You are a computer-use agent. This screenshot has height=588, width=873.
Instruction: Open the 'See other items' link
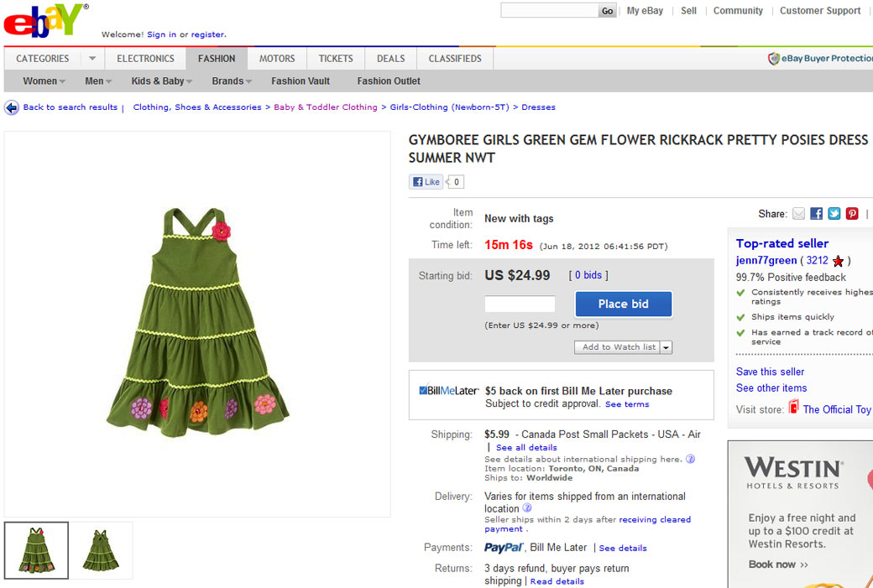(771, 388)
